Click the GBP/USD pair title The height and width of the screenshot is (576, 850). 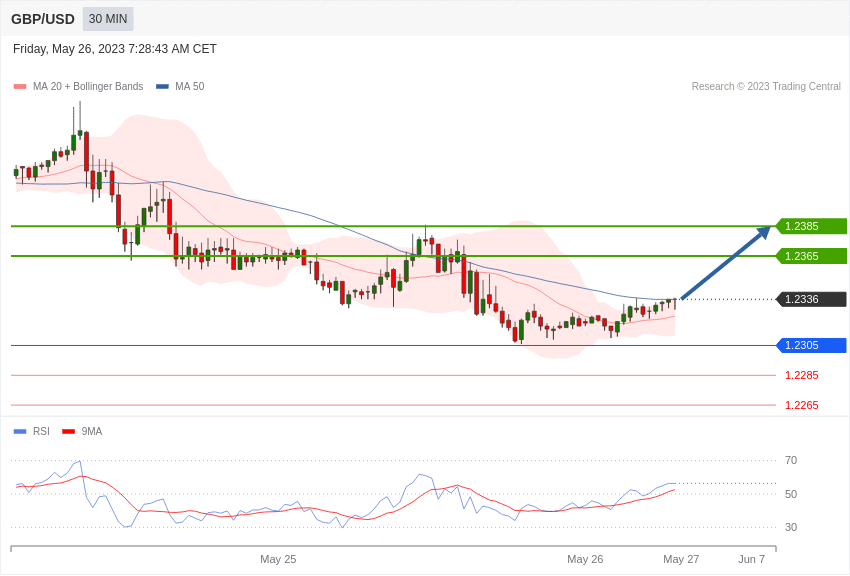coord(43,19)
